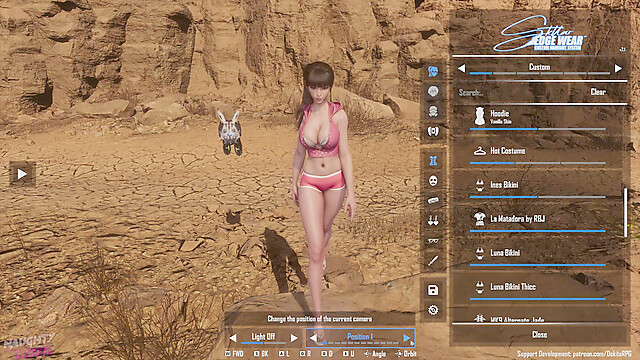Open the helmet headgear category icon
640x360 pixels.
(x=433, y=111)
